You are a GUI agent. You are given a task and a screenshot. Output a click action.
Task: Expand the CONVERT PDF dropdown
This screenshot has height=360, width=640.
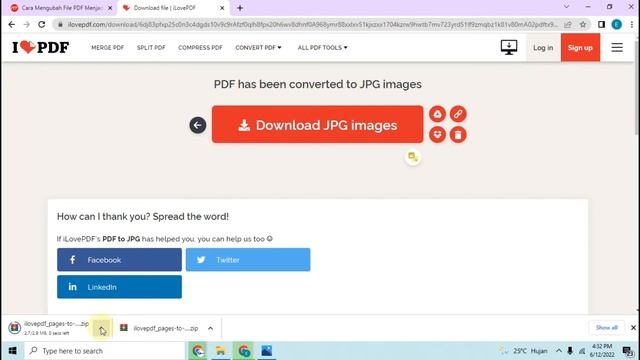point(258,47)
